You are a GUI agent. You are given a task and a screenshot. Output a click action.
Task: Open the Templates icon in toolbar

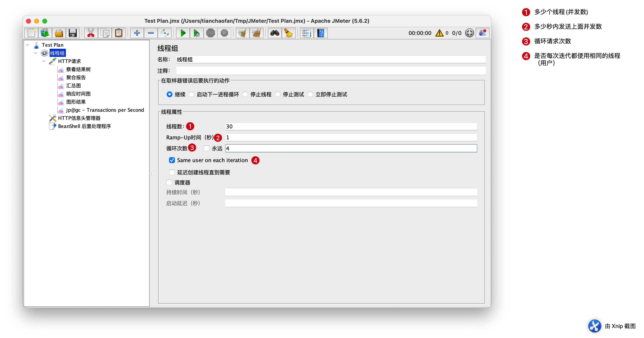click(x=45, y=33)
